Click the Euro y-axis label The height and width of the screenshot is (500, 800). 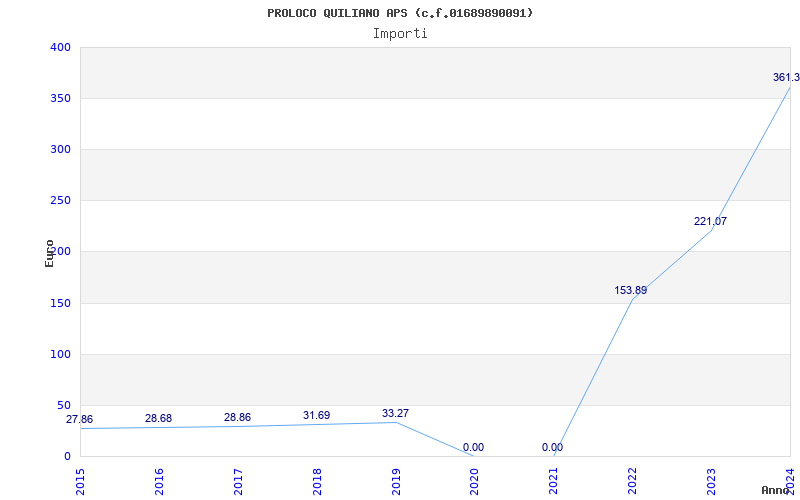point(49,253)
